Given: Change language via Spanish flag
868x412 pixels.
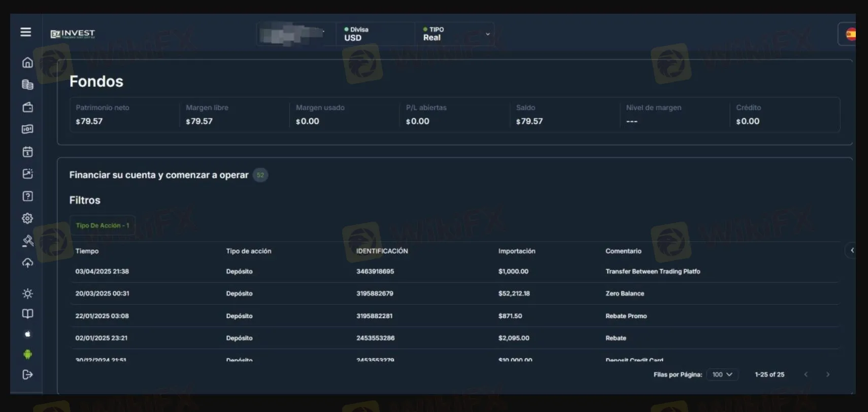Looking at the screenshot, I should tap(850, 34).
